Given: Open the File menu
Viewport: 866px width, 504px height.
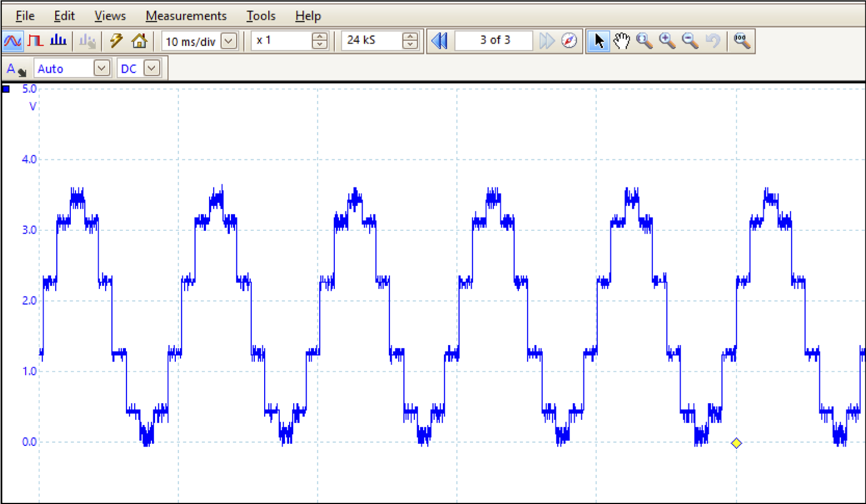Looking at the screenshot, I should pos(25,16).
